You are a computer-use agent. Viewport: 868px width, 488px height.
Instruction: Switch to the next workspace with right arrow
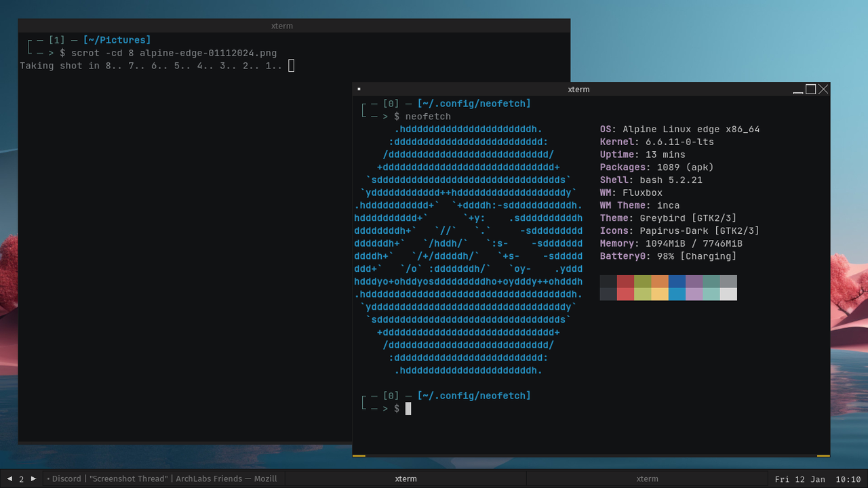[x=33, y=479]
